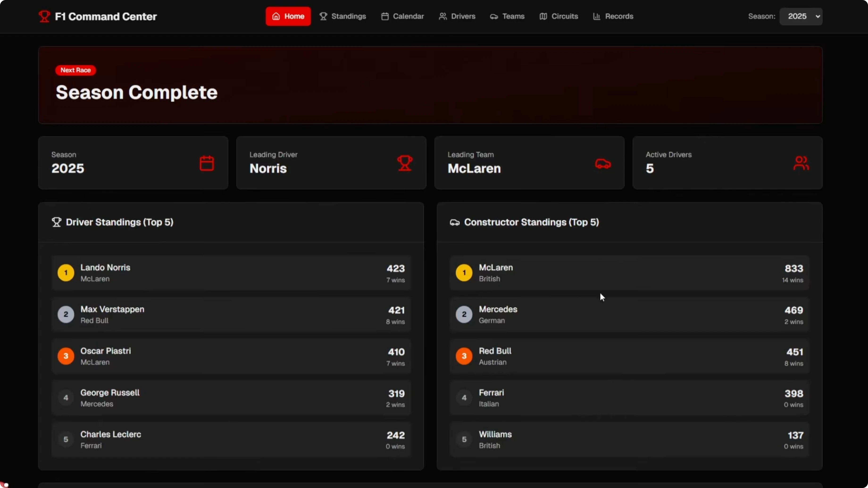
Task: Open the Records page
Action: point(613,17)
